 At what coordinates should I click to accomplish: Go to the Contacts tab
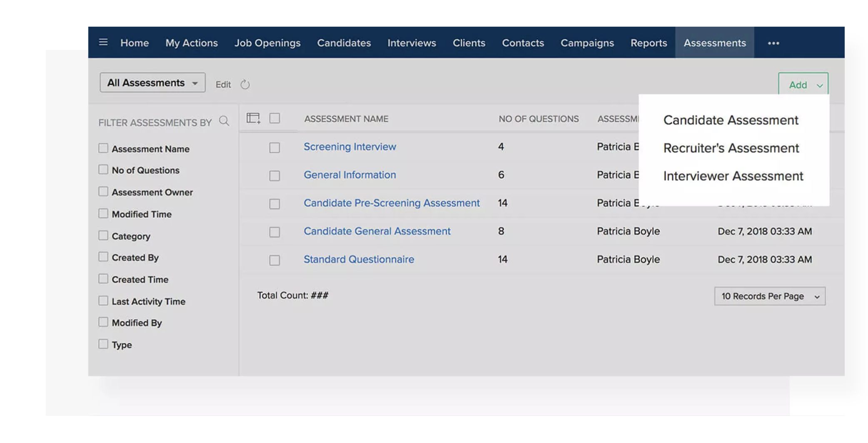pos(523,43)
